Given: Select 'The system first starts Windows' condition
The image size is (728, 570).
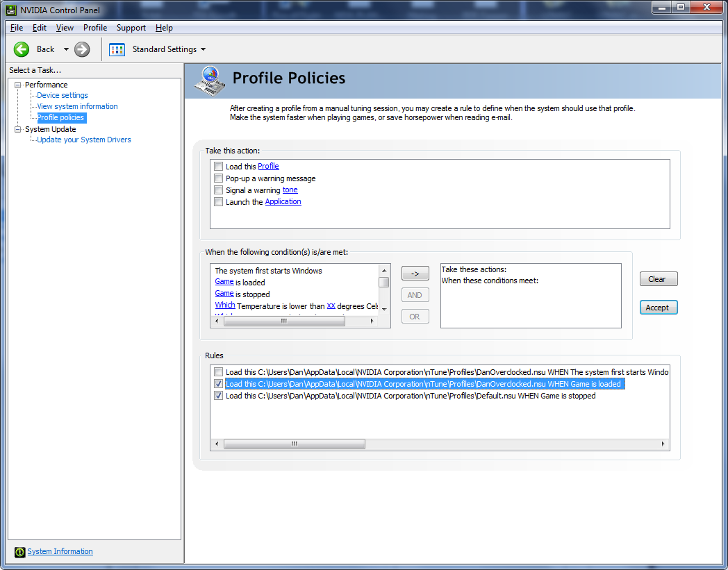Looking at the screenshot, I should coord(268,271).
